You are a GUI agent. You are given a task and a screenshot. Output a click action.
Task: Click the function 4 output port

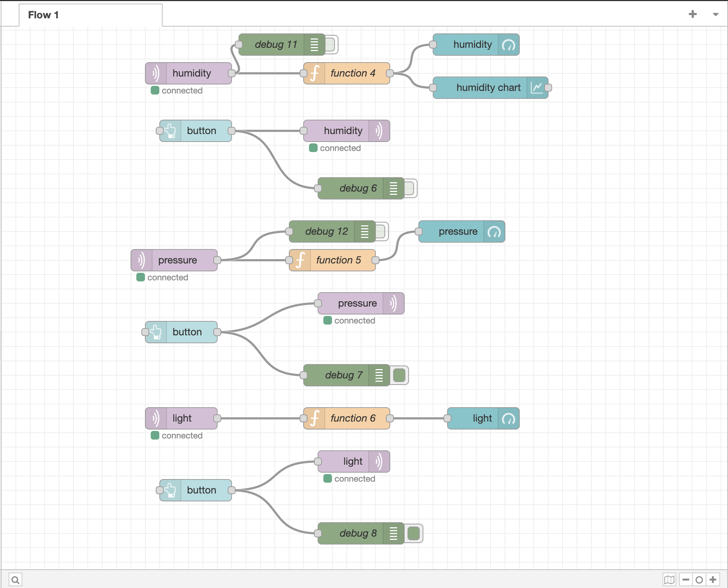pyautogui.click(x=390, y=73)
